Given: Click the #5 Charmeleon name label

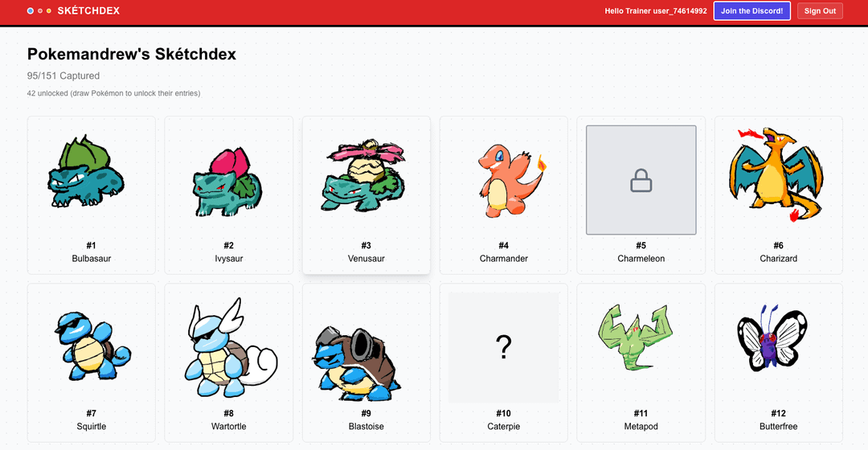Looking at the screenshot, I should click(x=641, y=259).
